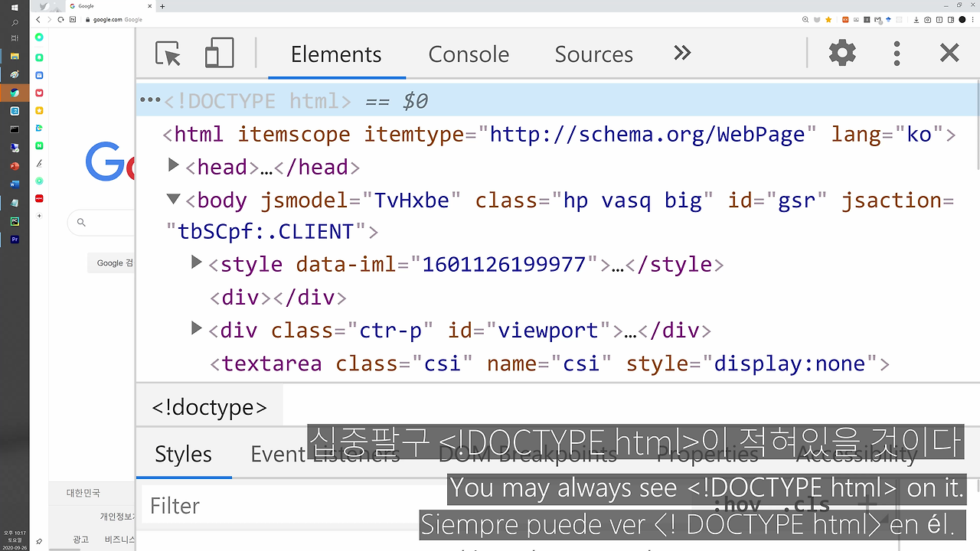Expand the style data-iml node
The height and width of the screenshot is (551, 980).
pos(196,262)
